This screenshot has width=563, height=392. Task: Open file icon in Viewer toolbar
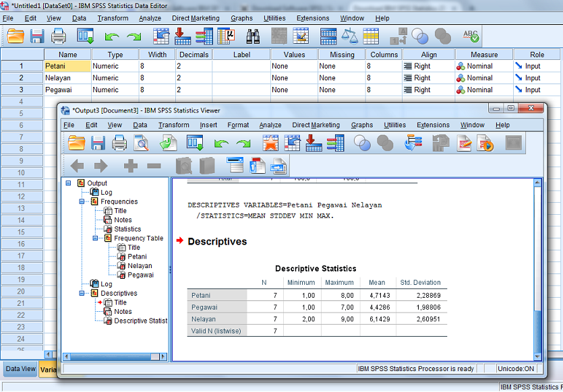(x=76, y=143)
